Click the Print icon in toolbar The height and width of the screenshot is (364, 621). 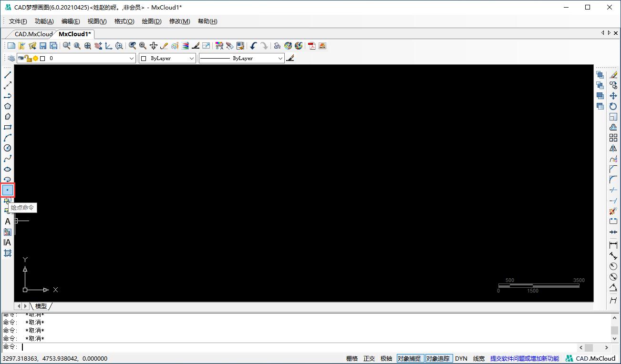click(x=277, y=46)
